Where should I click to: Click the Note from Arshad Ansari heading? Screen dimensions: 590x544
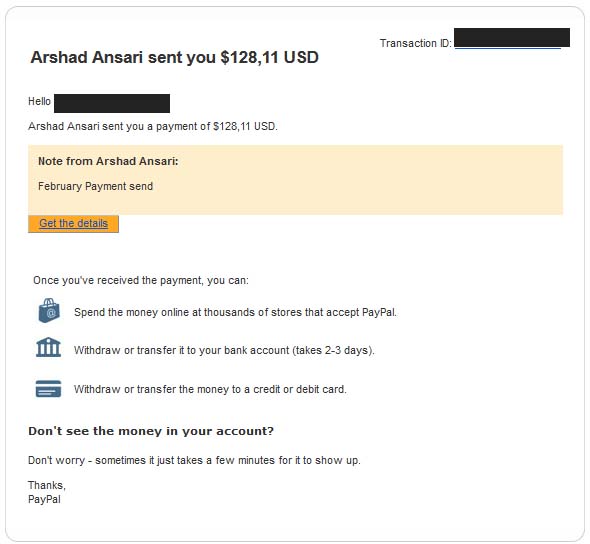(x=108, y=161)
